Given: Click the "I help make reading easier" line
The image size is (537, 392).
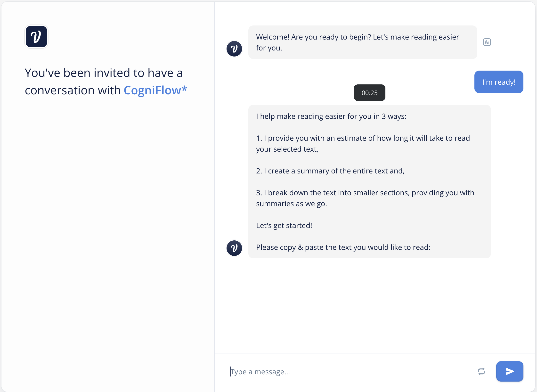Looking at the screenshot, I should tap(331, 116).
